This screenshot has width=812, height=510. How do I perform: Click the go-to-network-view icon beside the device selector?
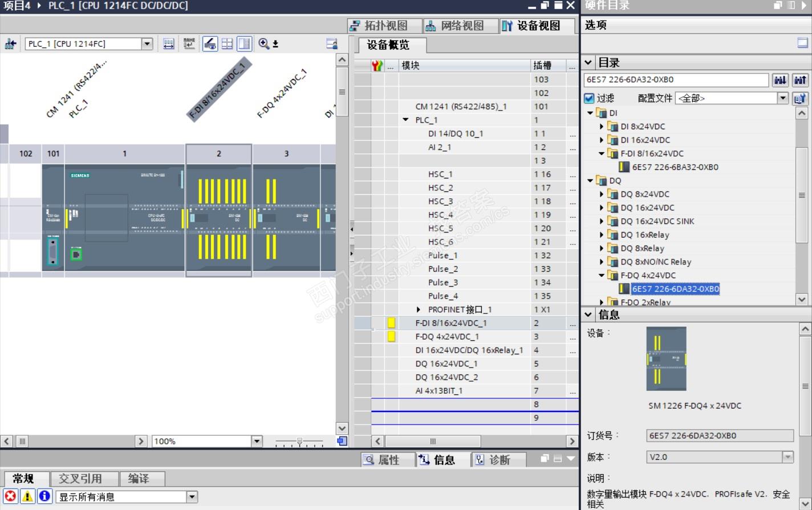[10, 44]
